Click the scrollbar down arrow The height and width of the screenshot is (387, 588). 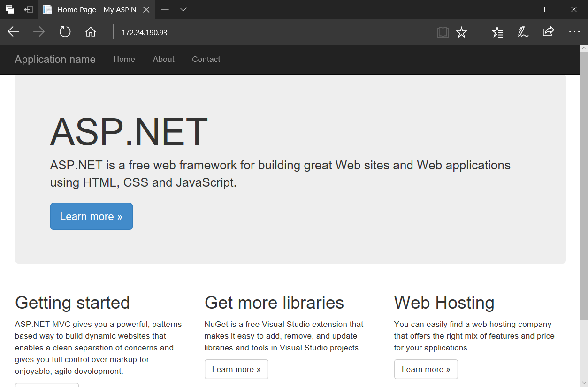[x=584, y=383]
